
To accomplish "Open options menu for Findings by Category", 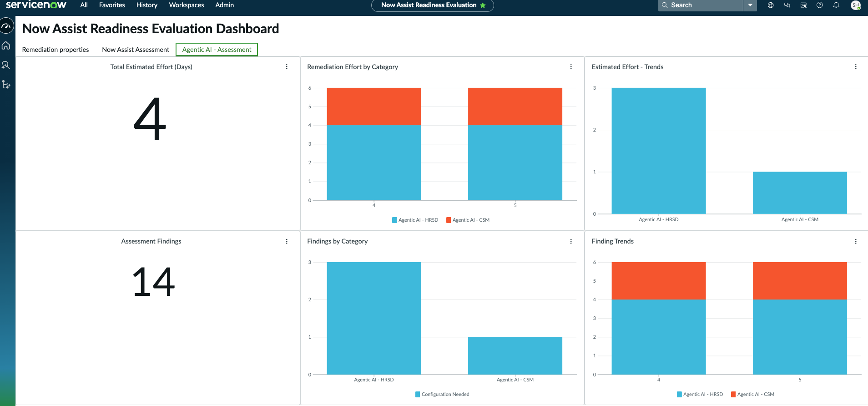I will (x=571, y=241).
